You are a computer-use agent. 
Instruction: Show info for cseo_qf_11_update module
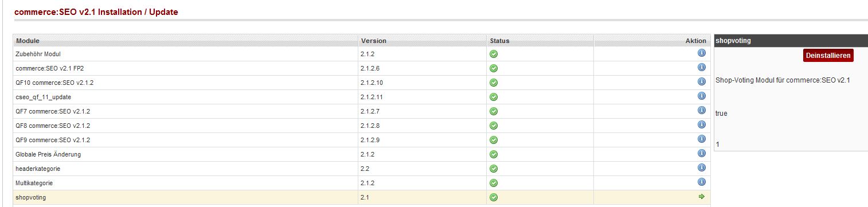701,96
